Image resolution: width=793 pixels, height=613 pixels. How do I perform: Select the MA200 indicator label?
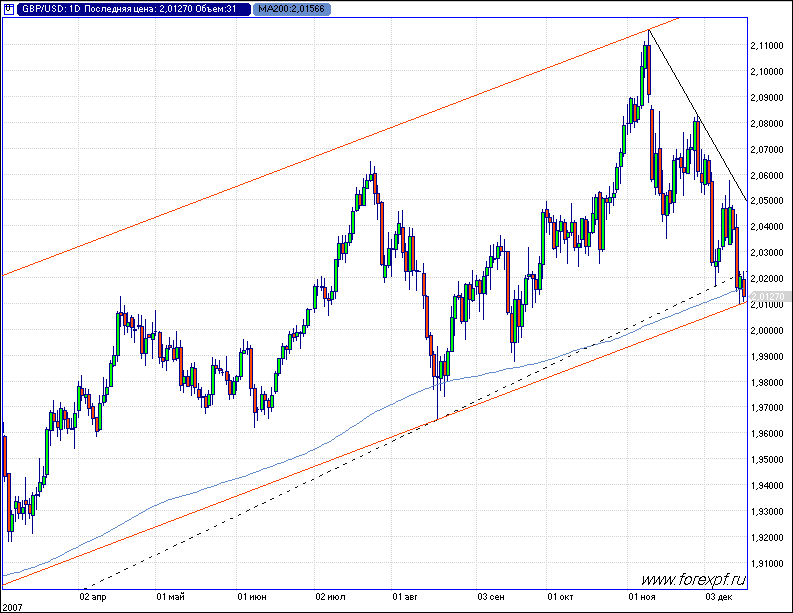coord(290,9)
